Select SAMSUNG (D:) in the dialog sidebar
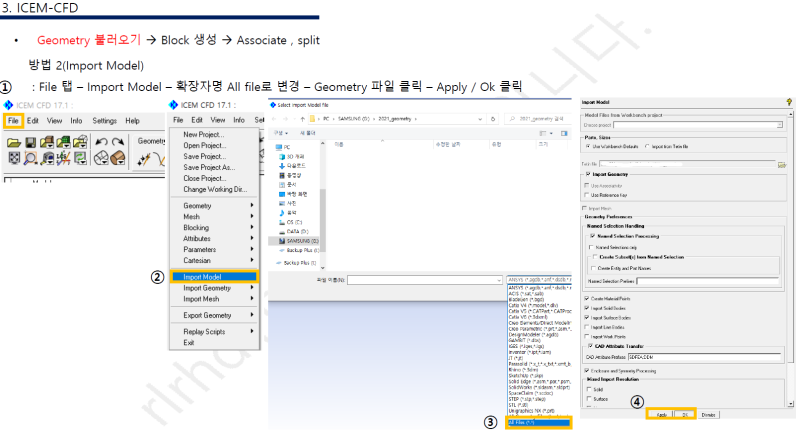 (x=299, y=241)
